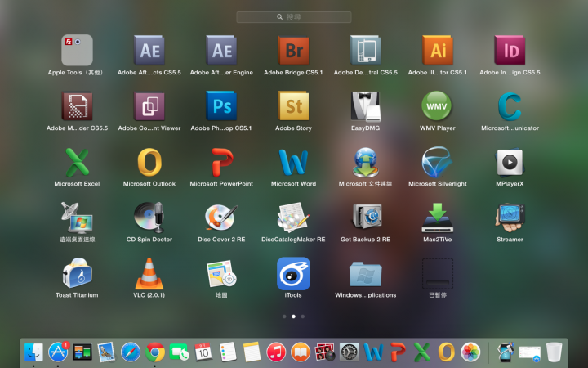This screenshot has width=588, height=368.
Task: Open Calendar in the Dock
Action: (x=203, y=352)
